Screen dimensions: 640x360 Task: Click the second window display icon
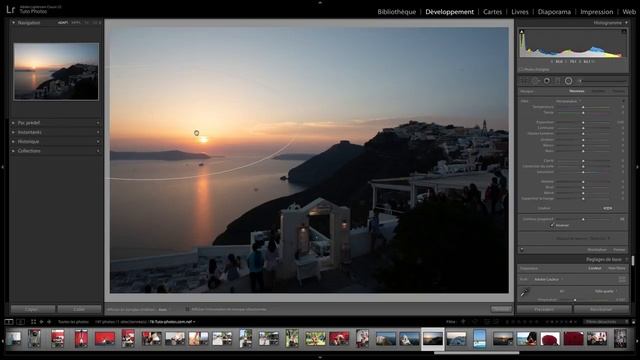20,322
